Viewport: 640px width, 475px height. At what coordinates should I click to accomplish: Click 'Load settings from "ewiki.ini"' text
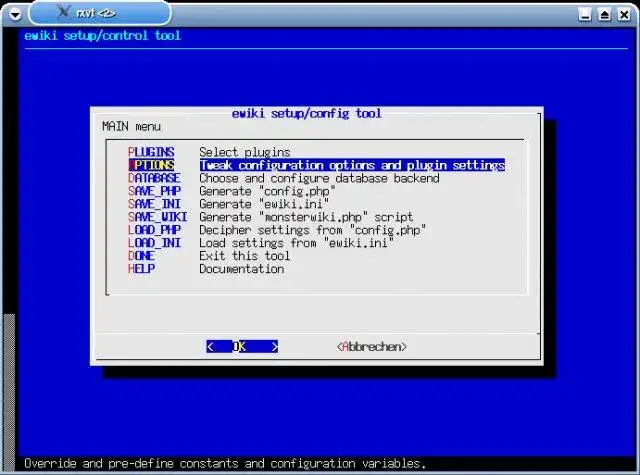tap(296, 243)
